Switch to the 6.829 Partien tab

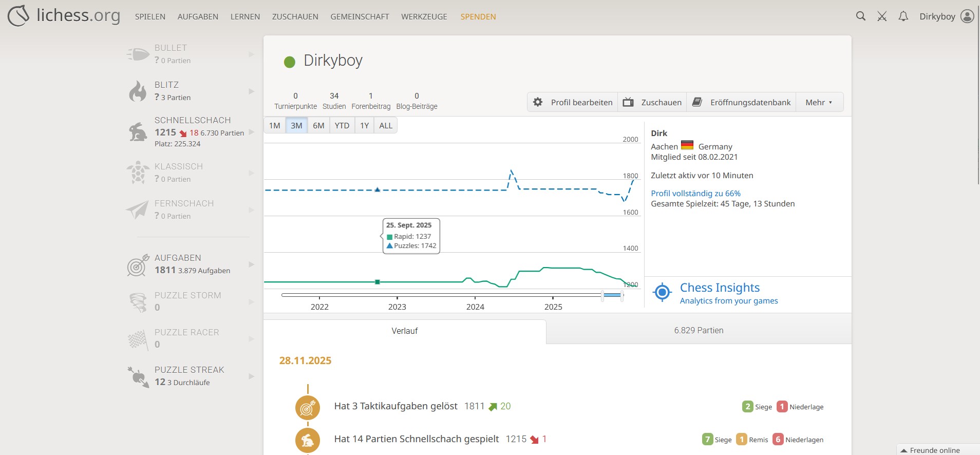[x=699, y=331]
